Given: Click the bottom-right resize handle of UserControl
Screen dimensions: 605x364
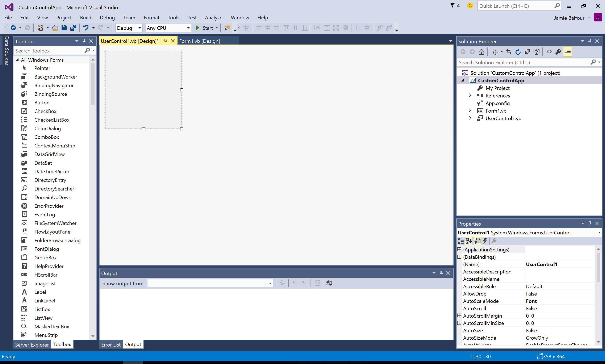Looking at the screenshot, I should tap(182, 129).
